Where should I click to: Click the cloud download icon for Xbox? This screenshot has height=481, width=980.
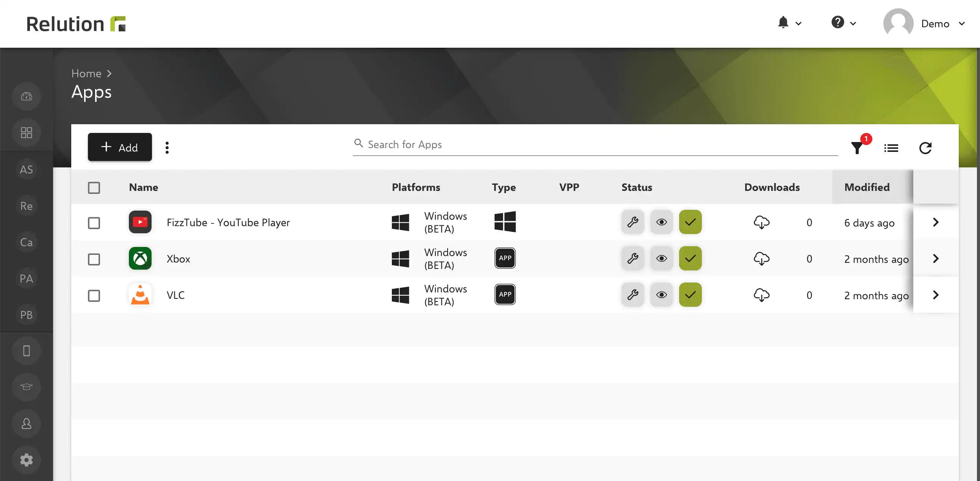[761, 259]
